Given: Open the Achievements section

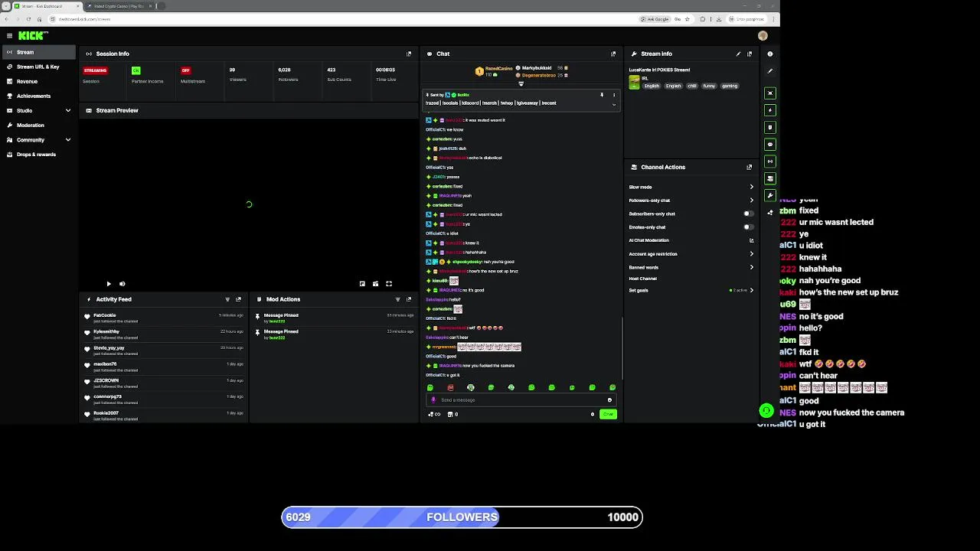Looking at the screenshot, I should click(x=38, y=96).
